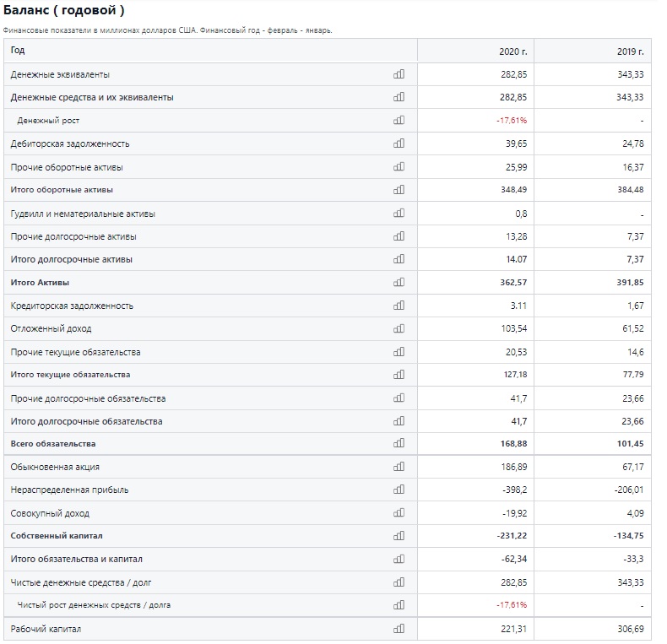
Task: Click chart icon for Итого долгосрочные обязательства
Action: pyautogui.click(x=399, y=420)
